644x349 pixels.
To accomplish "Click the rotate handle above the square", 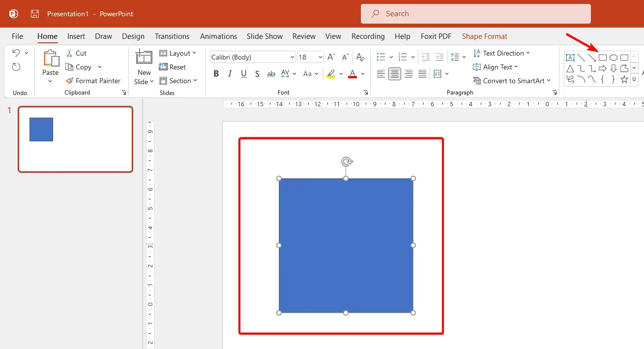I will 347,161.
